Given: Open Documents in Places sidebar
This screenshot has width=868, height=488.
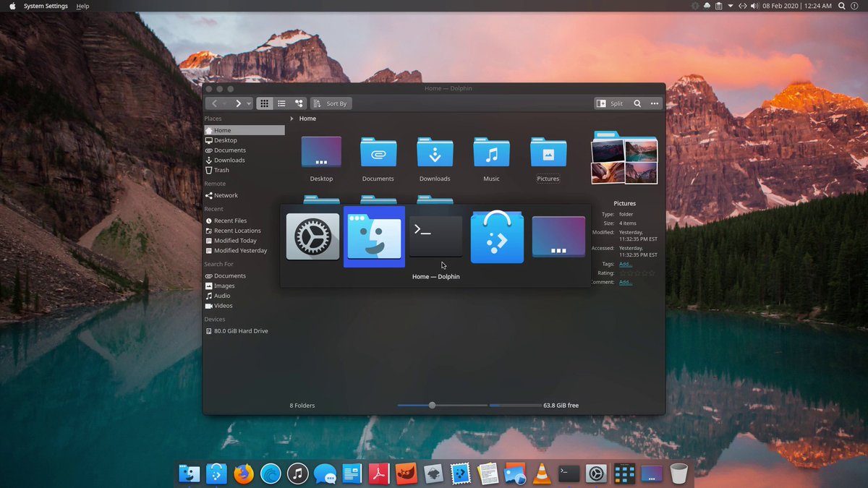Looking at the screenshot, I should (x=244, y=150).
